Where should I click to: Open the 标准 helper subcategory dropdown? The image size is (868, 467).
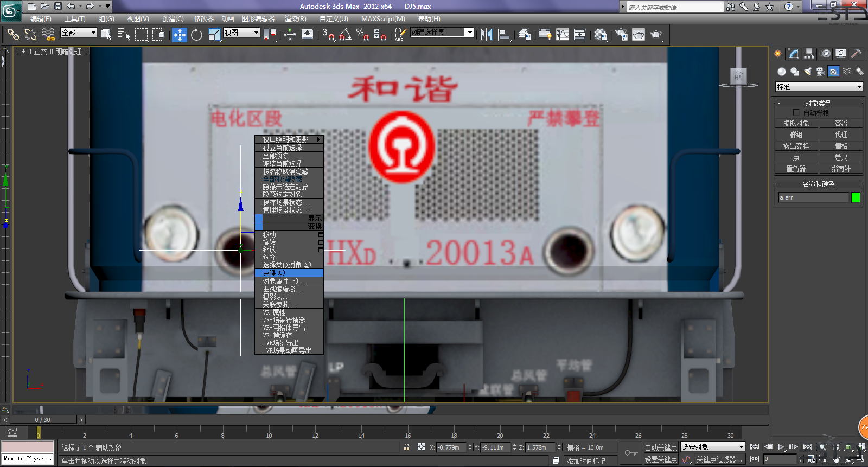click(819, 87)
